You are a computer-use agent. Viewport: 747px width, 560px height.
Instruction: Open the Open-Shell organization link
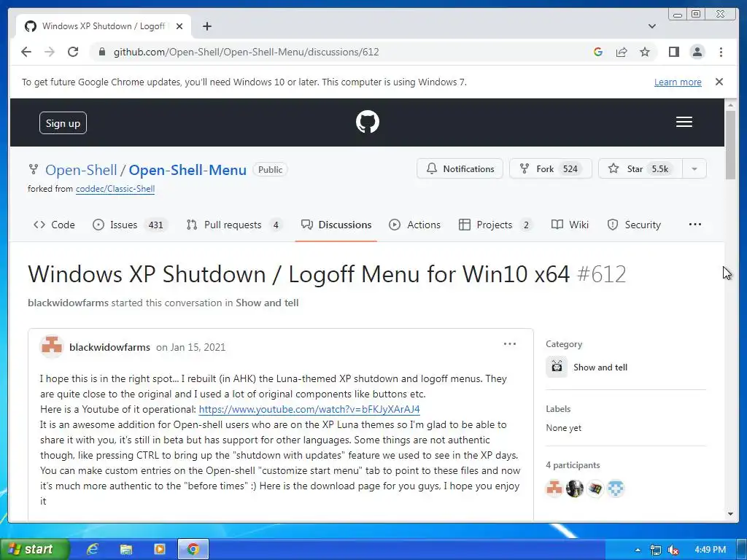(81, 170)
